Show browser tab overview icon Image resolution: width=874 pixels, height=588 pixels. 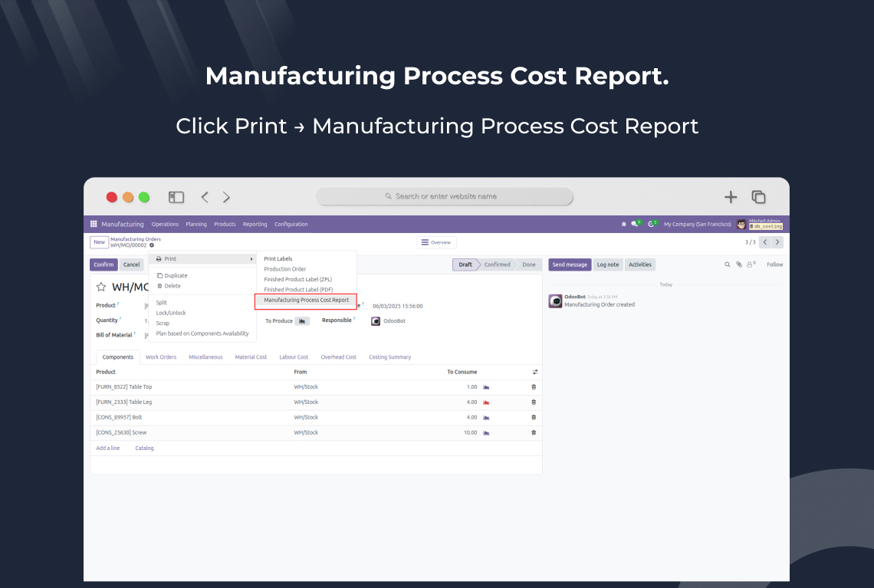(x=758, y=197)
